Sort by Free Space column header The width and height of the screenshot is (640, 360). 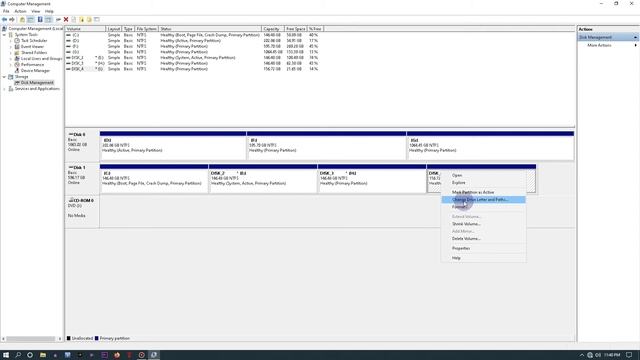296,29
